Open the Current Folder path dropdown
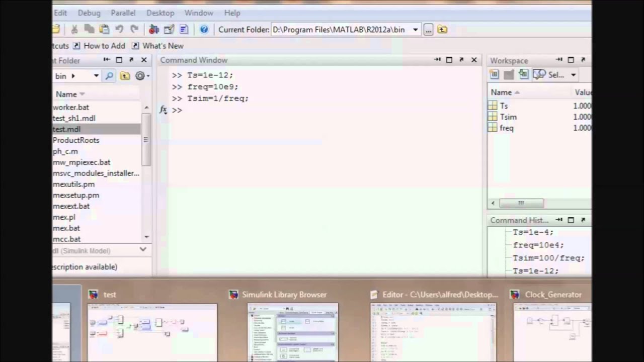This screenshot has width=644, height=362. tap(415, 30)
